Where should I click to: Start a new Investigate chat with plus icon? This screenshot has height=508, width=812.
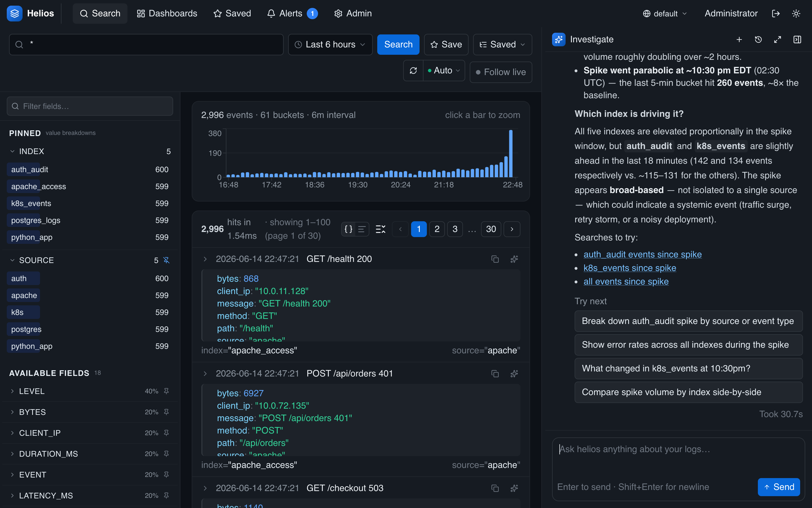739,40
